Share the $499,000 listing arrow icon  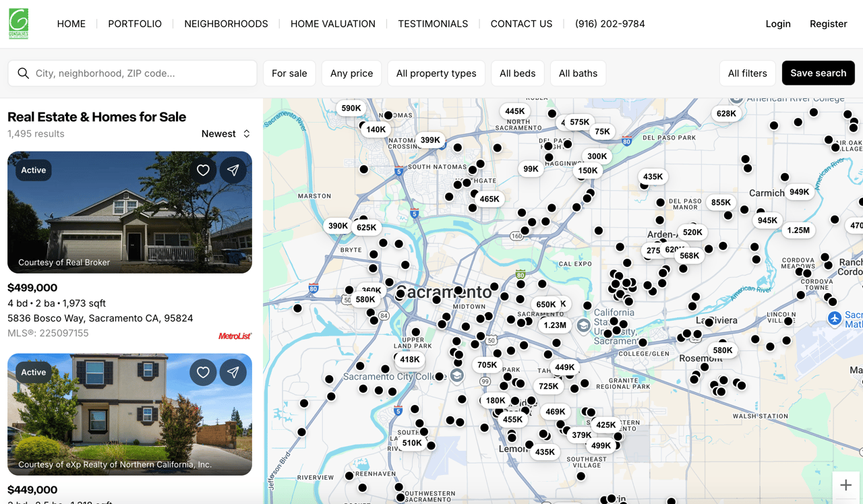[233, 170]
